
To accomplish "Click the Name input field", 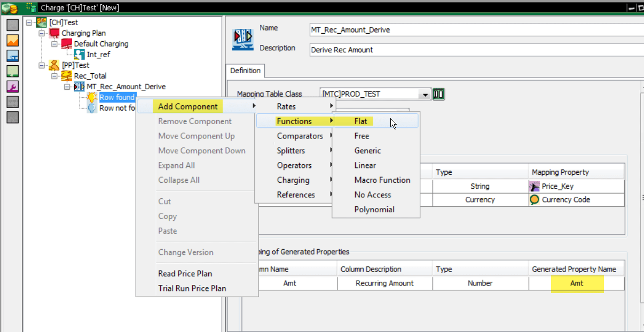I will pos(476,30).
